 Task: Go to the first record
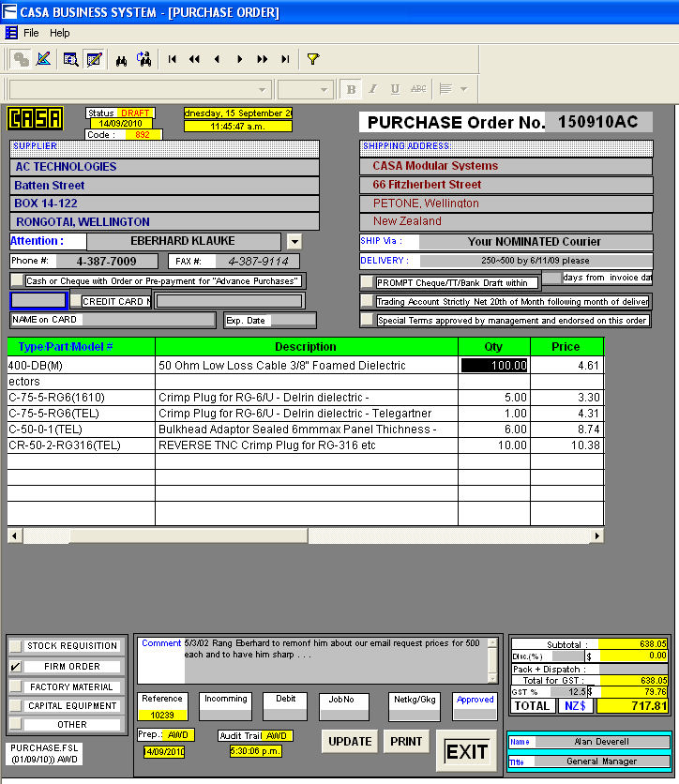click(172, 59)
